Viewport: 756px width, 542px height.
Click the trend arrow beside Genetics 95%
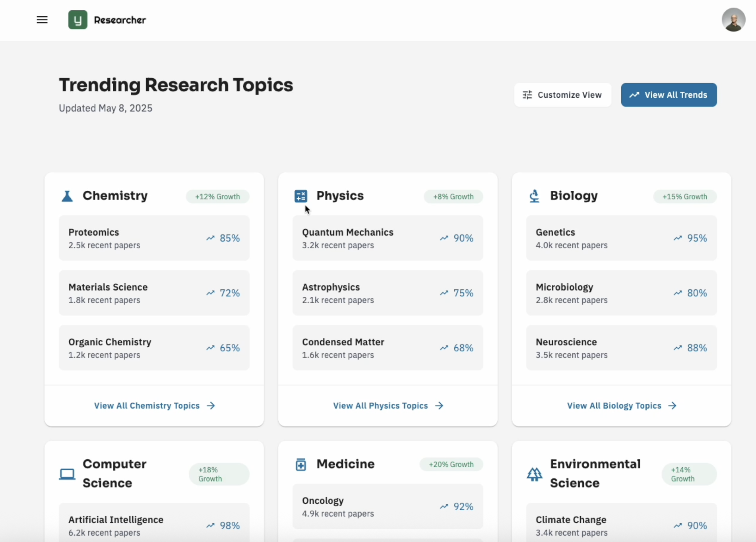(677, 238)
